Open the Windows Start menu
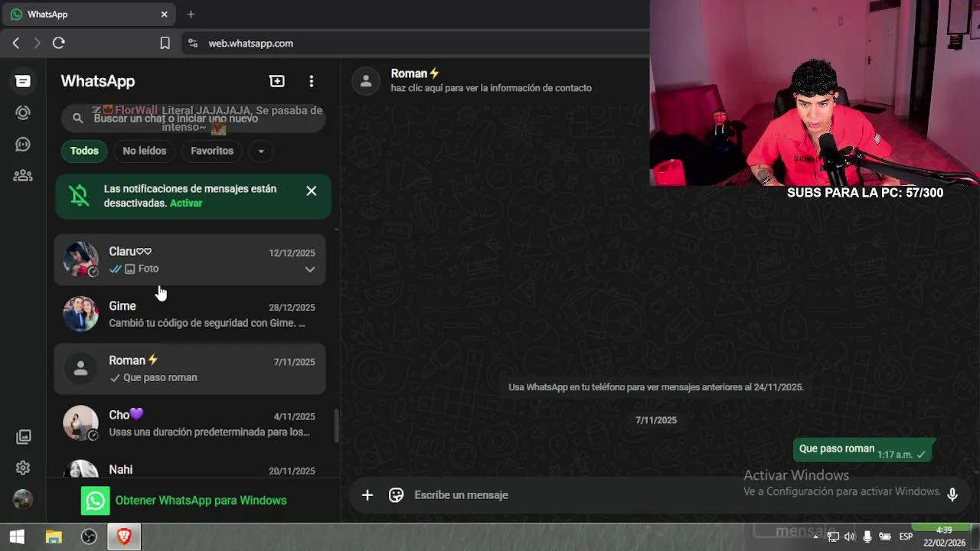This screenshot has width=980, height=551. click(17, 537)
